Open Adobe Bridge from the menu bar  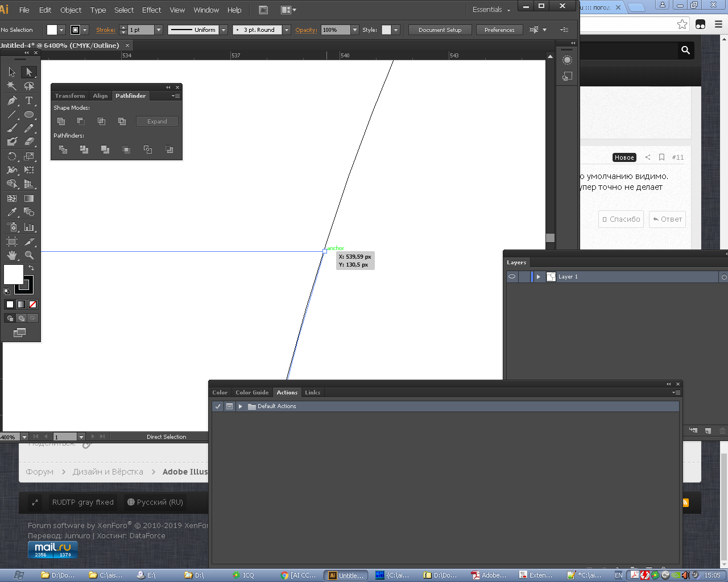263,10
